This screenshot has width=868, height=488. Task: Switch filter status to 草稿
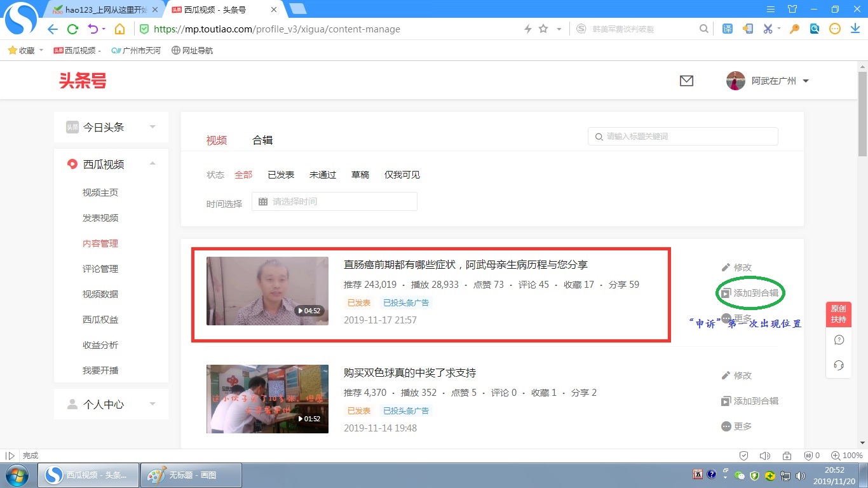(x=360, y=174)
